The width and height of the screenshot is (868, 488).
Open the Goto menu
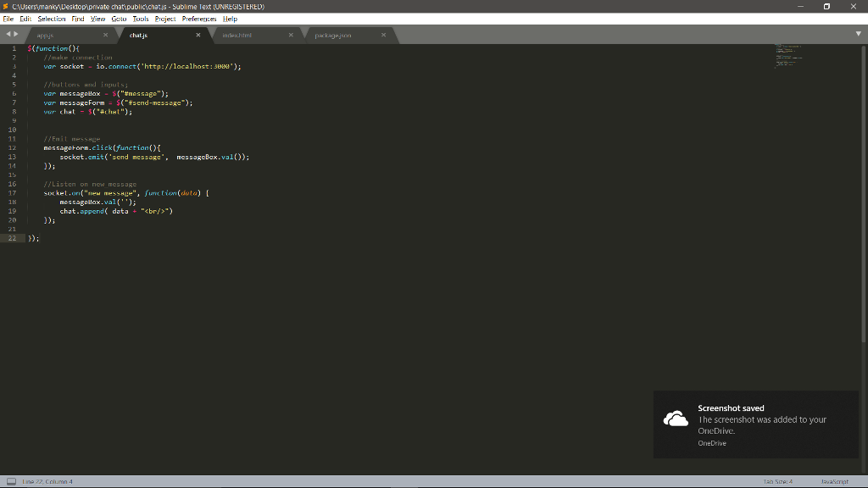pyautogui.click(x=119, y=18)
